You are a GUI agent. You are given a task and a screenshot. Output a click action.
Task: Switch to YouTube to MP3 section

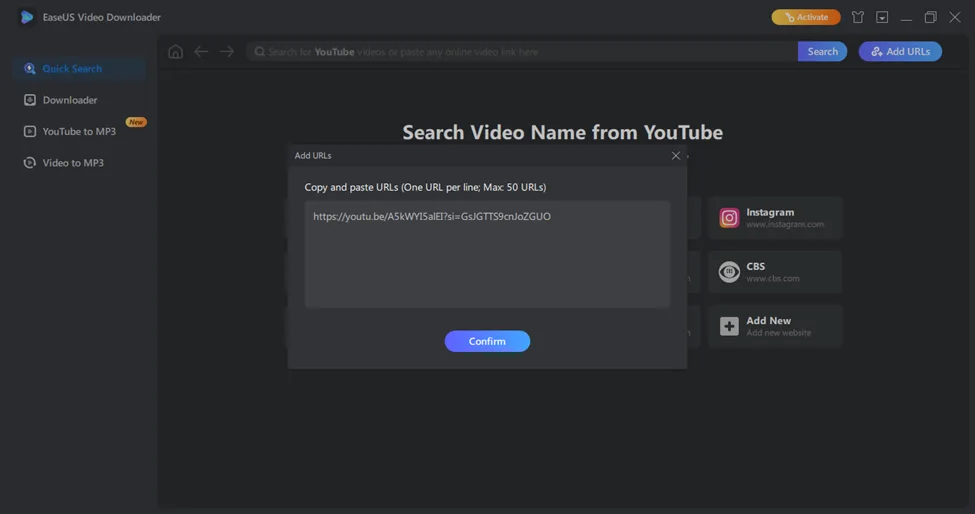click(79, 131)
